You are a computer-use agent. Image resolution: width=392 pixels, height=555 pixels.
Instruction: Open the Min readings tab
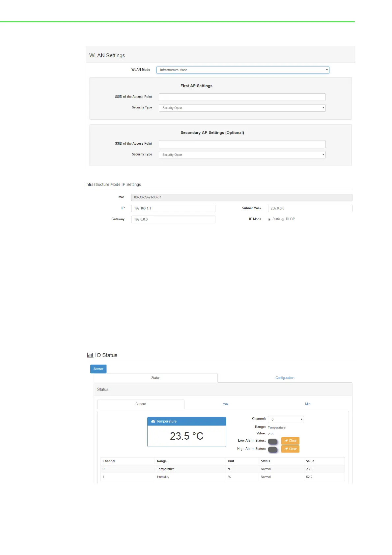307,404
